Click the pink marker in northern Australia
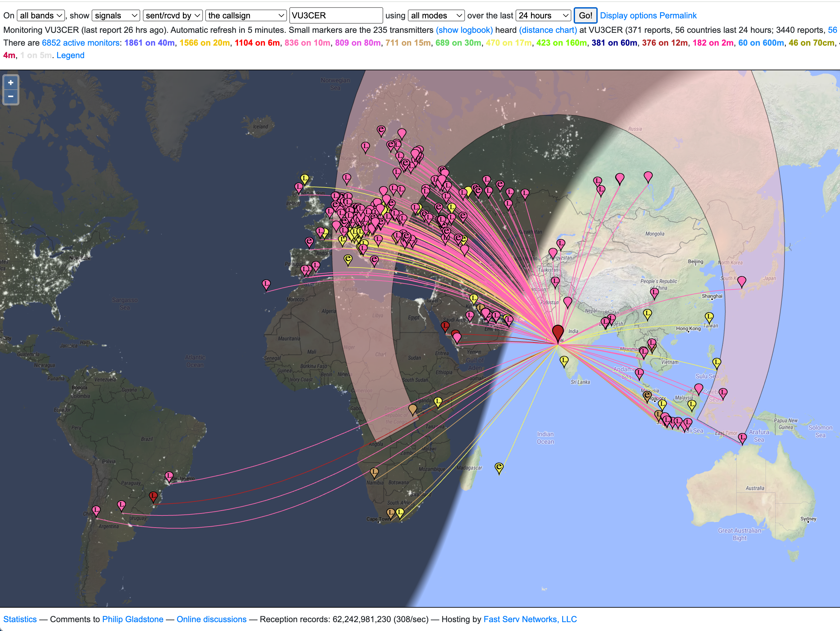 coord(742,438)
